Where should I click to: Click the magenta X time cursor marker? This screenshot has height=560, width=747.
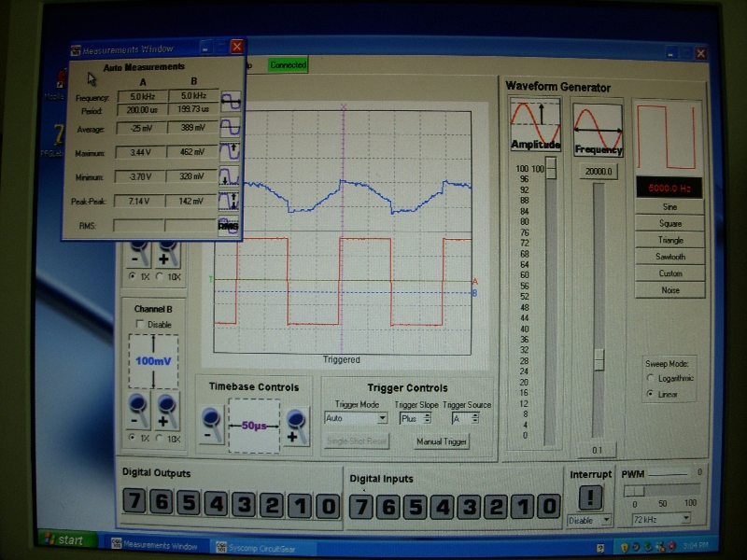[343, 106]
